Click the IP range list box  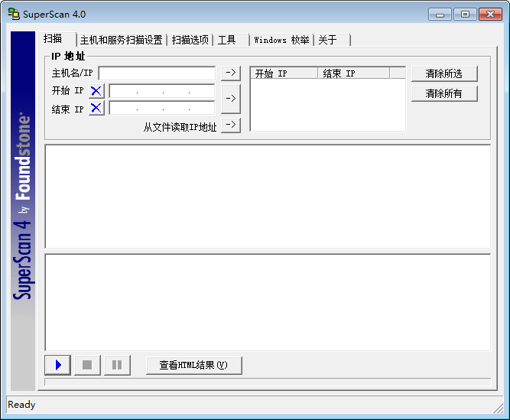(327, 99)
